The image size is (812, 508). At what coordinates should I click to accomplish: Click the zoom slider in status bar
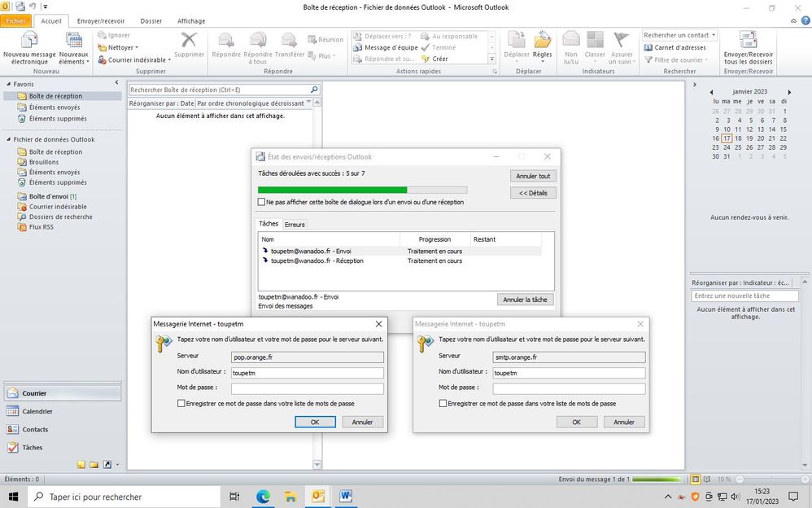click(x=771, y=480)
